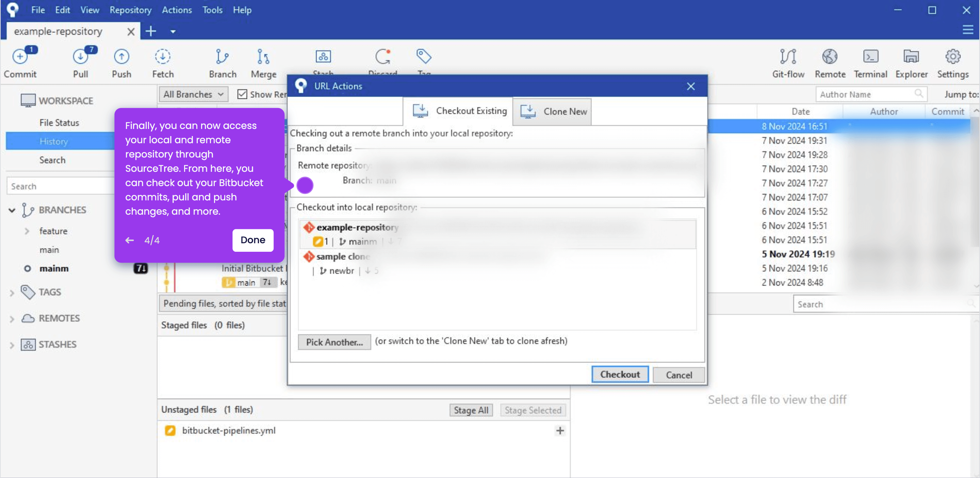Select example-repository in checkout list
980x478 pixels.
click(497, 234)
